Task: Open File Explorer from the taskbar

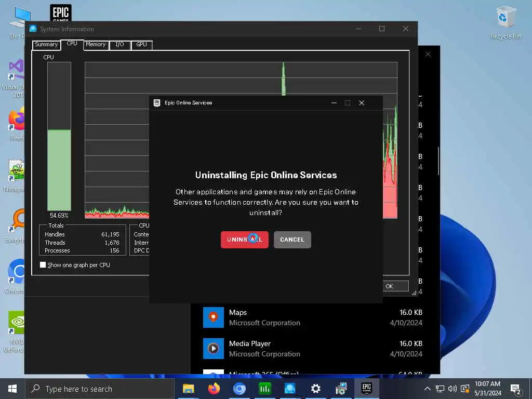Action: coord(188,389)
